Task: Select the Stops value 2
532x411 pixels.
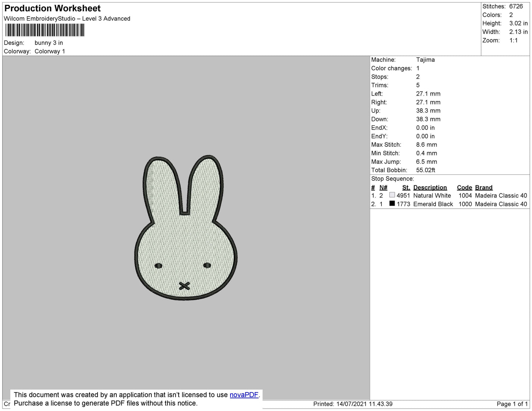Action: click(x=418, y=77)
